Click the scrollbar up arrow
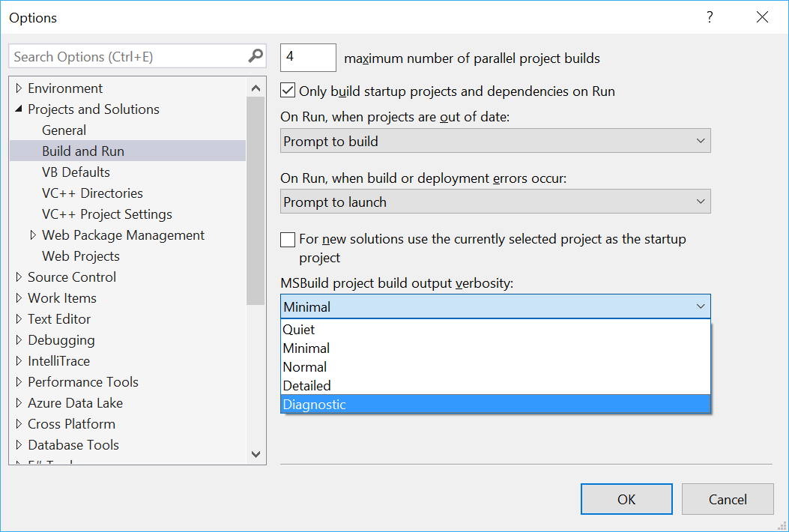Viewport: 789px width, 532px height. (256, 88)
